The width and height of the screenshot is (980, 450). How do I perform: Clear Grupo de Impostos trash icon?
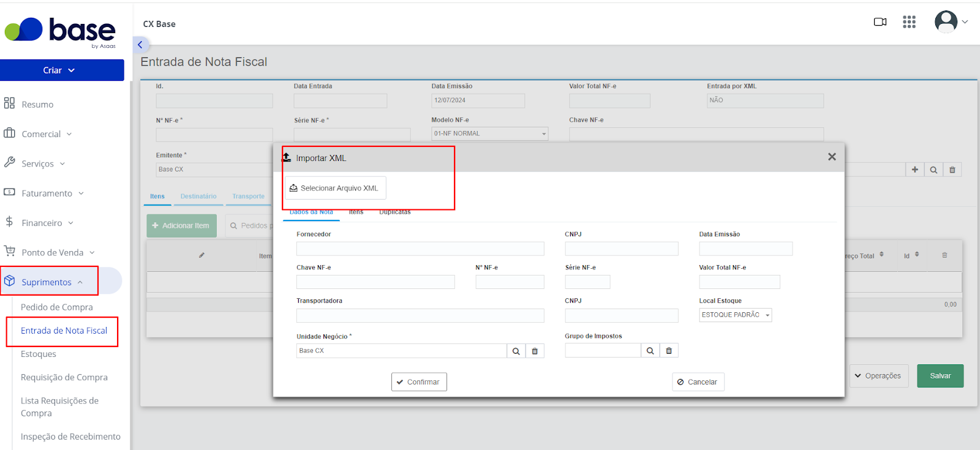pos(669,351)
